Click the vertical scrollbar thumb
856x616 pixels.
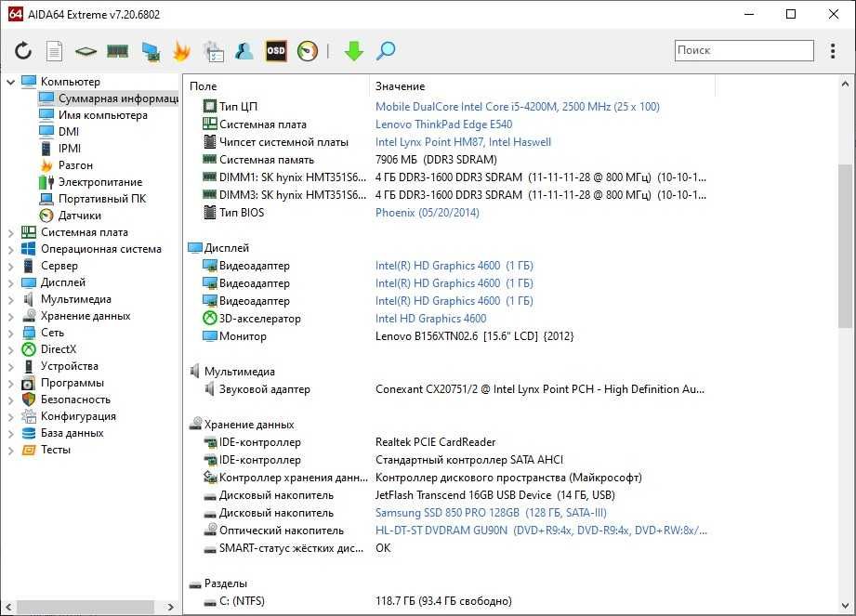pos(845,245)
